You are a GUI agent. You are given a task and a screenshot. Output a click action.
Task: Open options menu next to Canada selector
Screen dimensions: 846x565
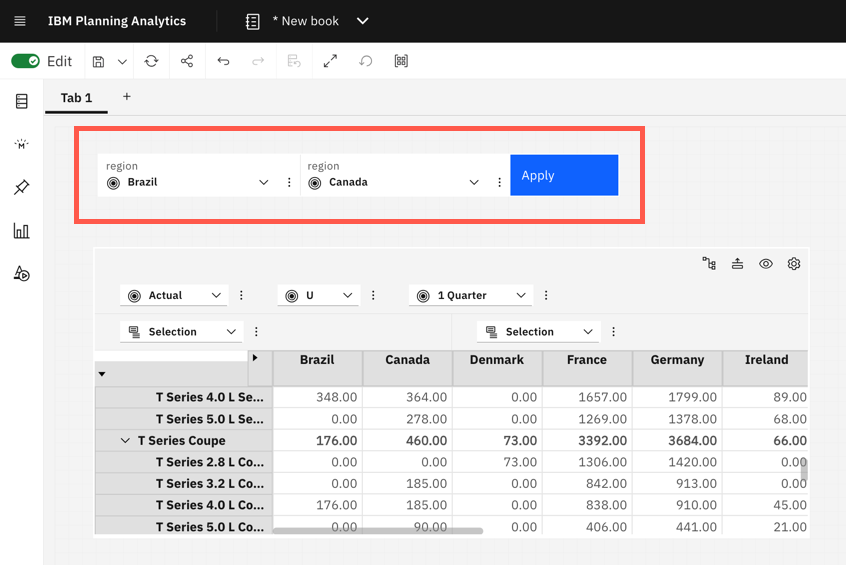pos(500,182)
